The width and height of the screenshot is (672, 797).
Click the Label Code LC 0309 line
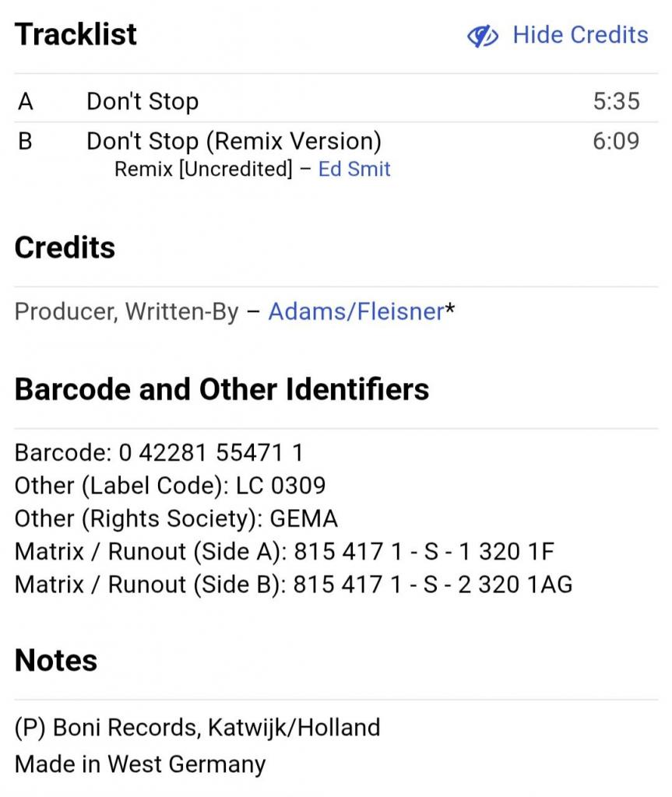(170, 486)
